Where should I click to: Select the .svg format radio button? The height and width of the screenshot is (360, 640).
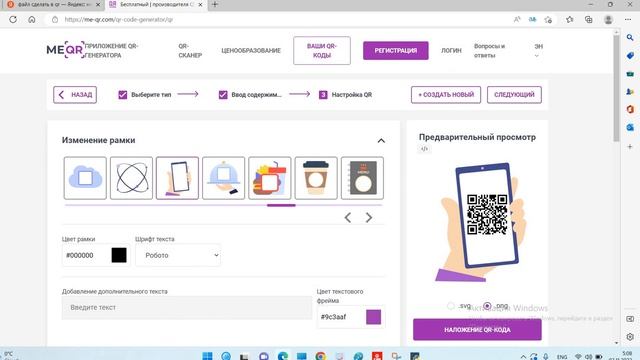pos(451,306)
